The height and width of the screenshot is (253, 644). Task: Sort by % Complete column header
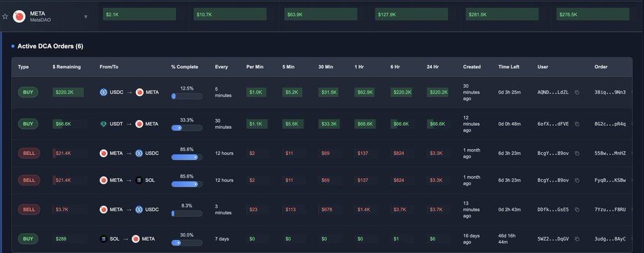[185, 67]
